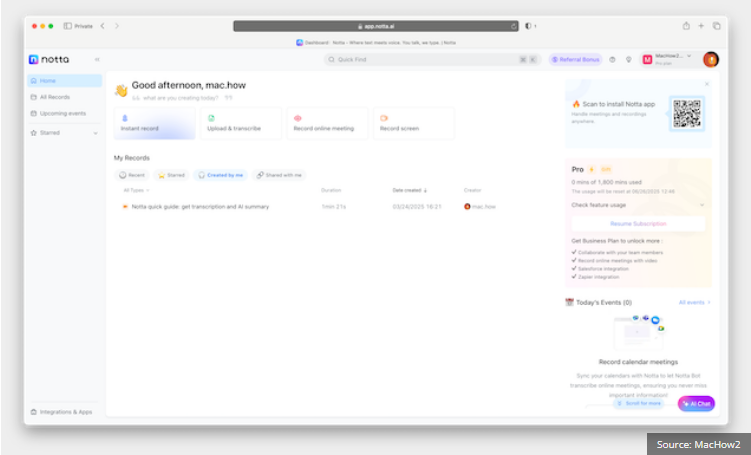Open the Referral Bonus button
751x455 pixels.
click(x=575, y=59)
